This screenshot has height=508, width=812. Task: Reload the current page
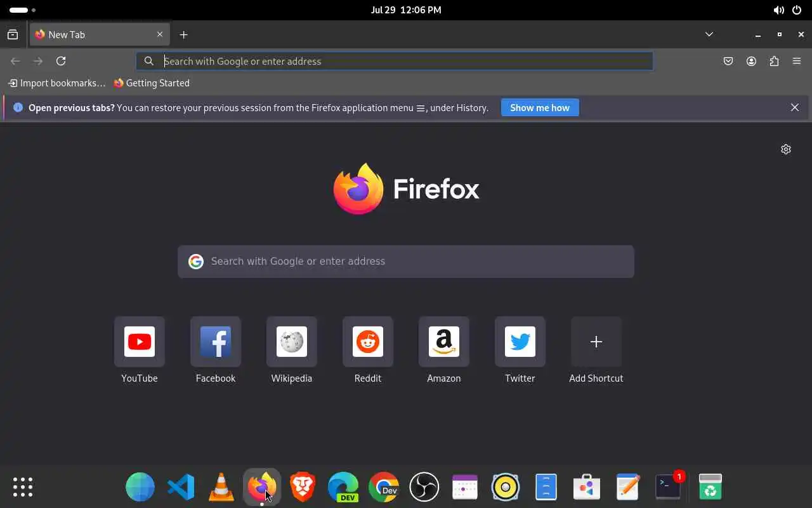click(x=61, y=61)
